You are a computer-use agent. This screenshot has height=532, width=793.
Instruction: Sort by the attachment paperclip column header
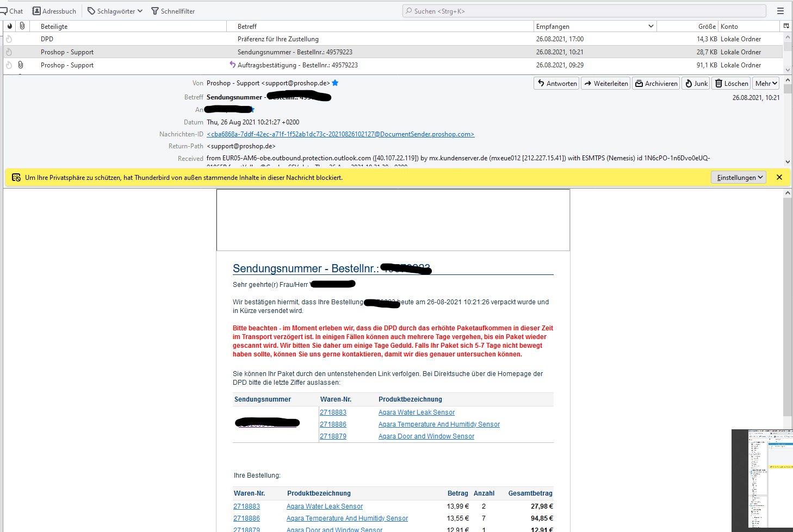(x=22, y=26)
